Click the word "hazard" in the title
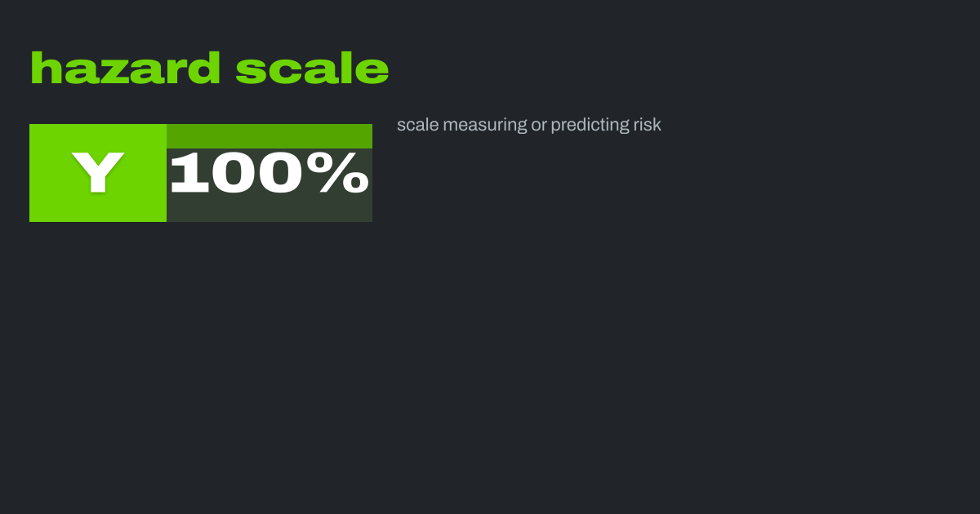The image size is (980, 514). [x=125, y=69]
